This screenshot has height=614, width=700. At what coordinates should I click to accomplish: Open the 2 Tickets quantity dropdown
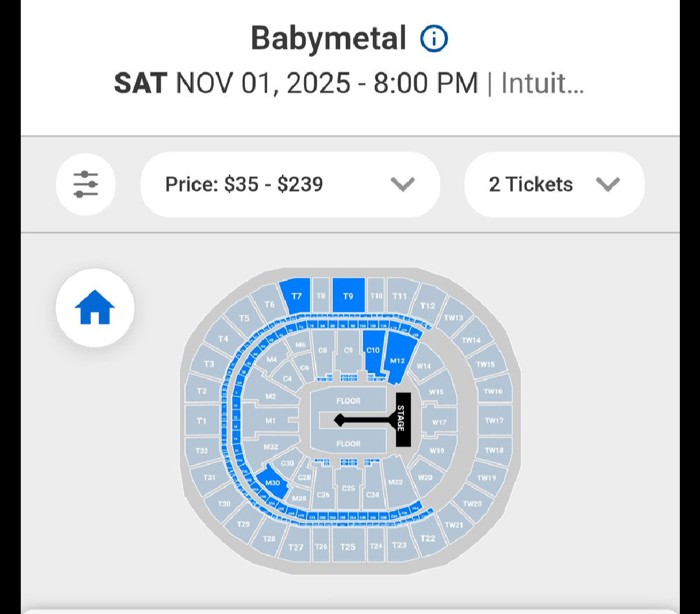point(554,185)
